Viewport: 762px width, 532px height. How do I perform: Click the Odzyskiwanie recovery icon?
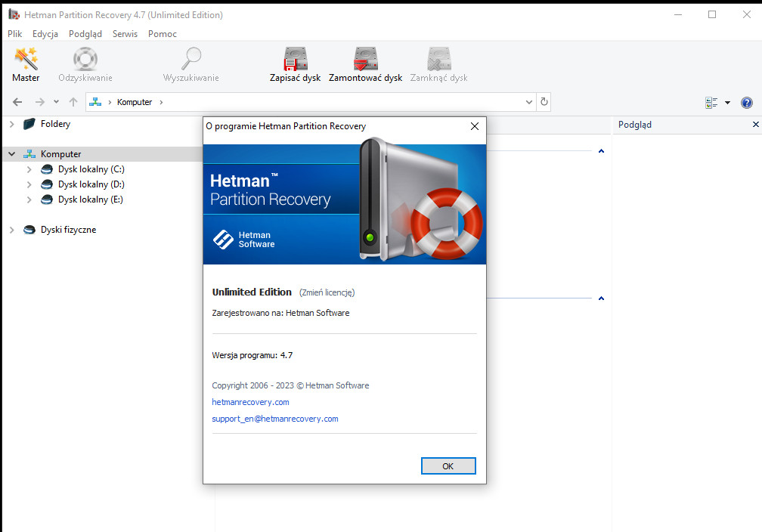85,65
